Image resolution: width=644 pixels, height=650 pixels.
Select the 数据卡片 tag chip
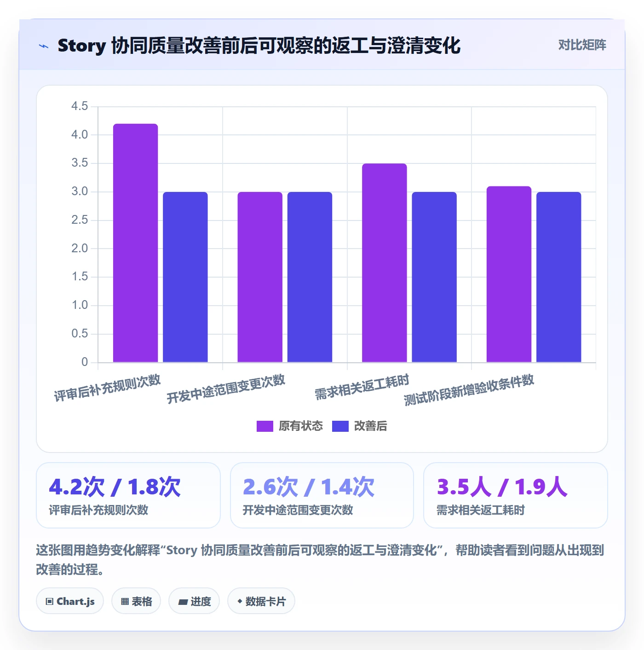(261, 601)
